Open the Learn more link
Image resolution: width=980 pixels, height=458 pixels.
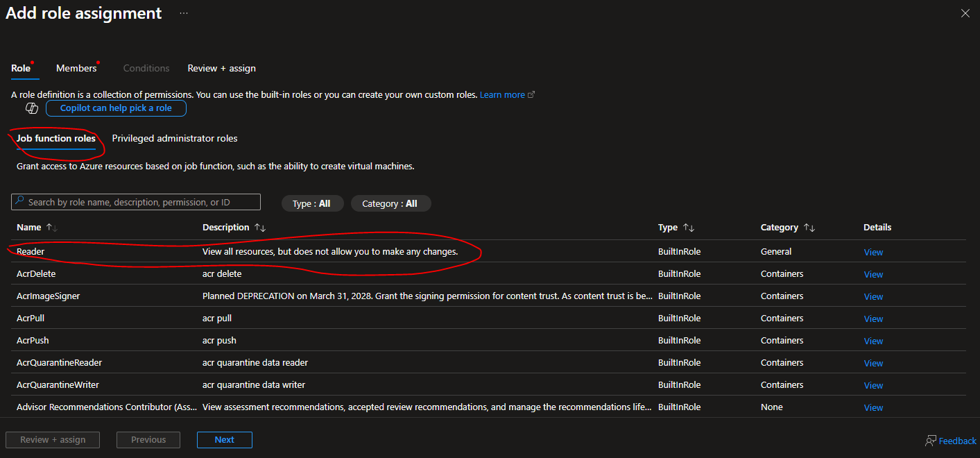pyautogui.click(x=502, y=95)
